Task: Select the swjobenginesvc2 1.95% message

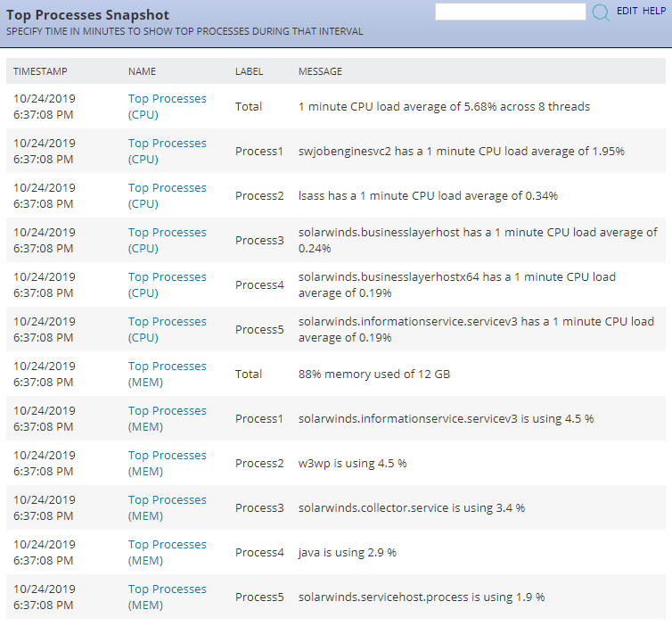Action: pos(461,151)
